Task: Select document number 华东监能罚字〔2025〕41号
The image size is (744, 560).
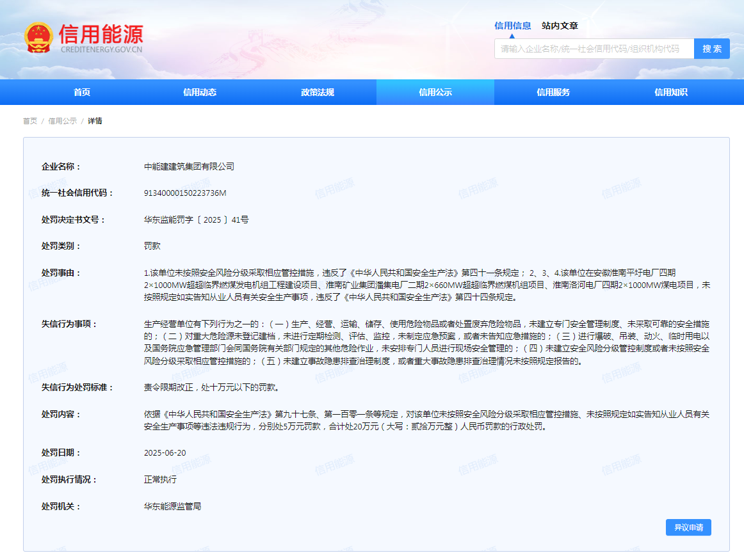Action: point(197,220)
